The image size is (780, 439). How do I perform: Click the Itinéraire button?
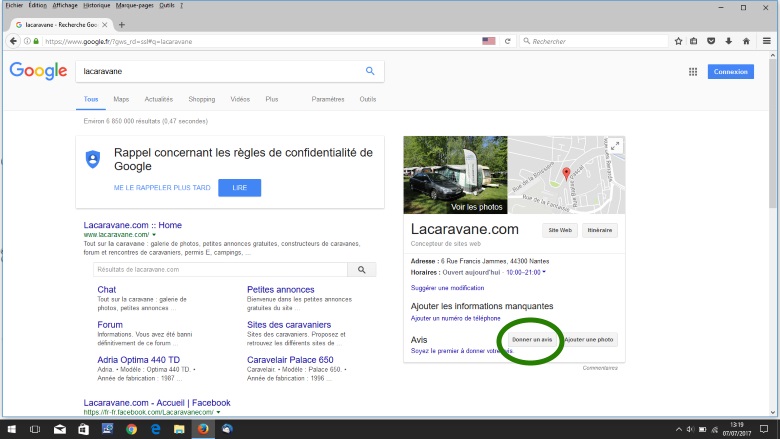coord(599,230)
